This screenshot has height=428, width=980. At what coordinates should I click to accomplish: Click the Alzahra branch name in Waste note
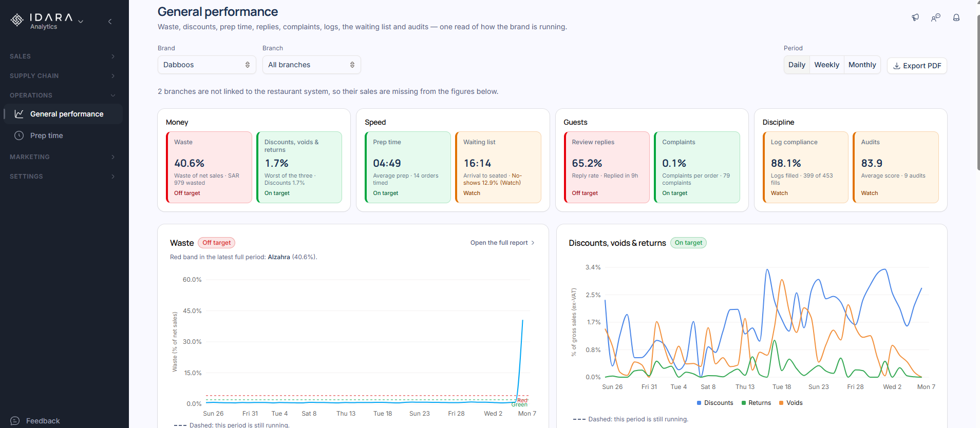click(279, 257)
